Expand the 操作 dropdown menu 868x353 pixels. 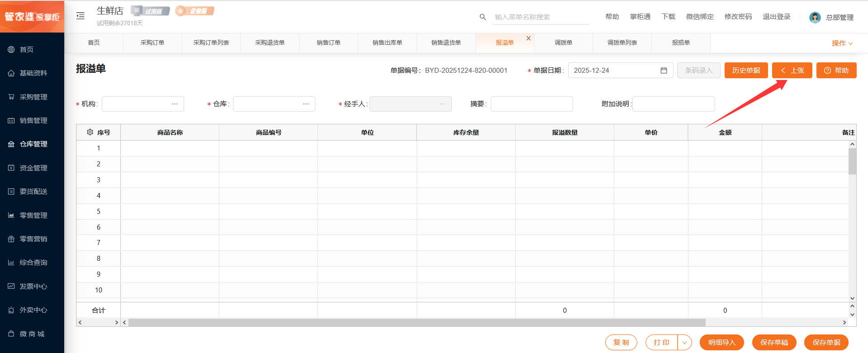coord(842,43)
